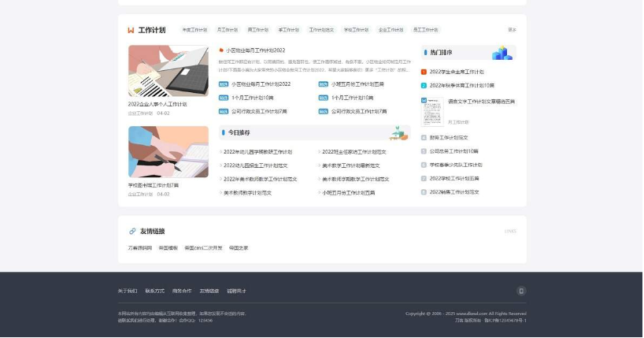Open the 帝国模板 friendly link
Screen dimensions: 644x338
coord(168,248)
